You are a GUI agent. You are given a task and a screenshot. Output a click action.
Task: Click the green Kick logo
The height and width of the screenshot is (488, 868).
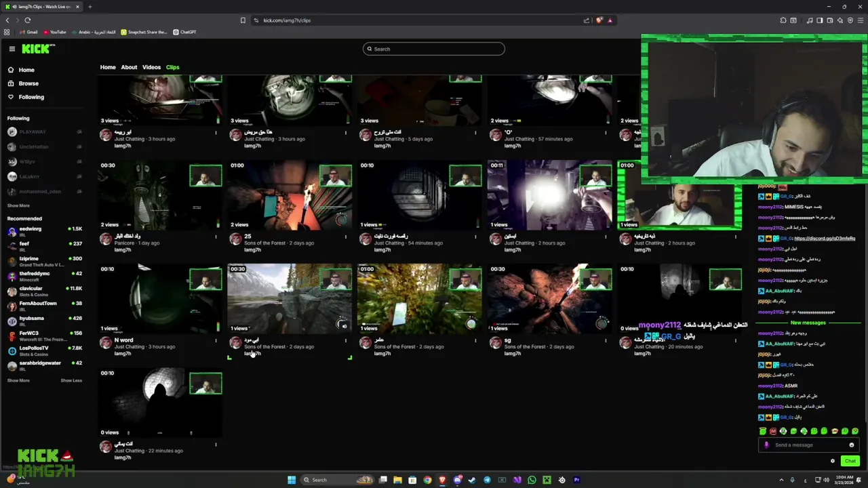pos(38,49)
